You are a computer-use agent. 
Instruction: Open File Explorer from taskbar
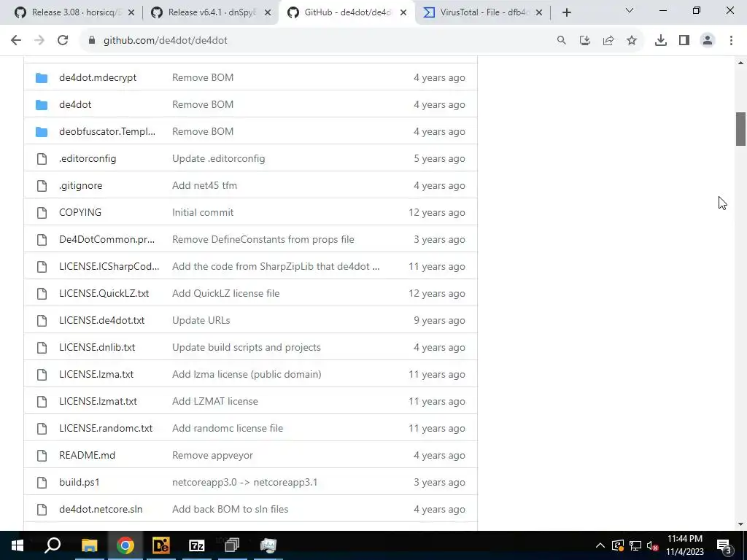(89, 545)
